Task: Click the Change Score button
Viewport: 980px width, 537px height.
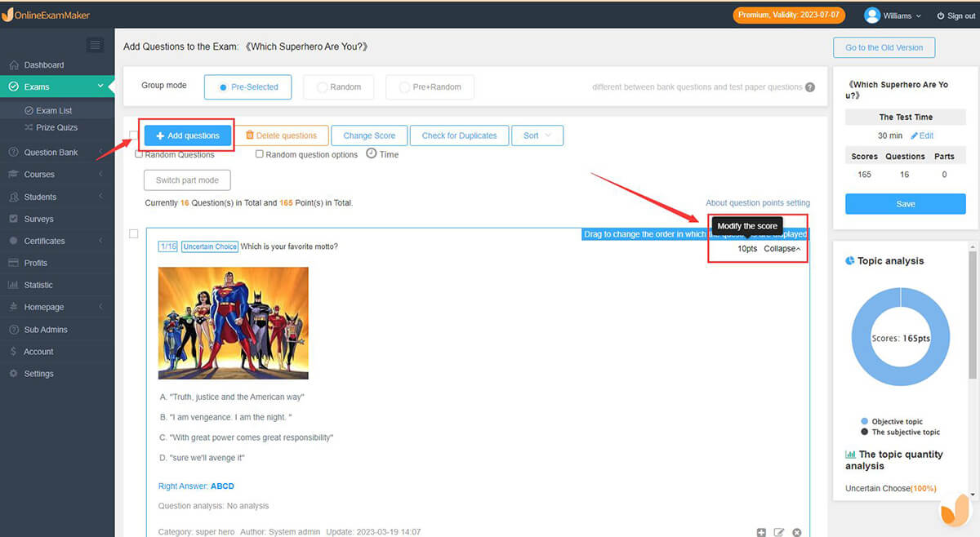Action: click(369, 135)
